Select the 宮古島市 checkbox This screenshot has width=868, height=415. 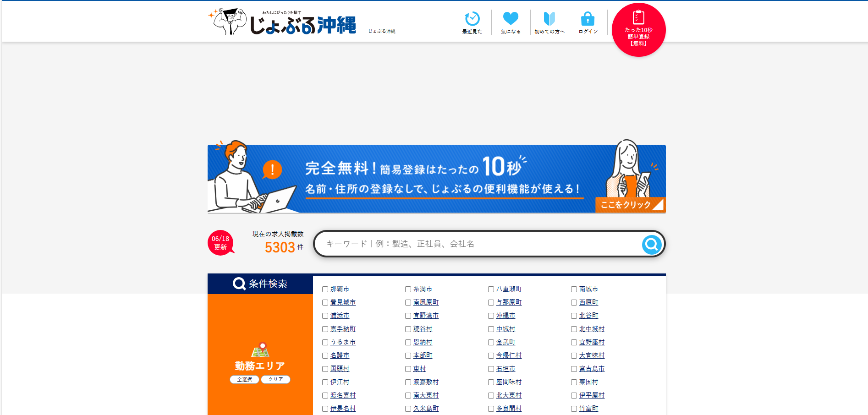pos(574,369)
